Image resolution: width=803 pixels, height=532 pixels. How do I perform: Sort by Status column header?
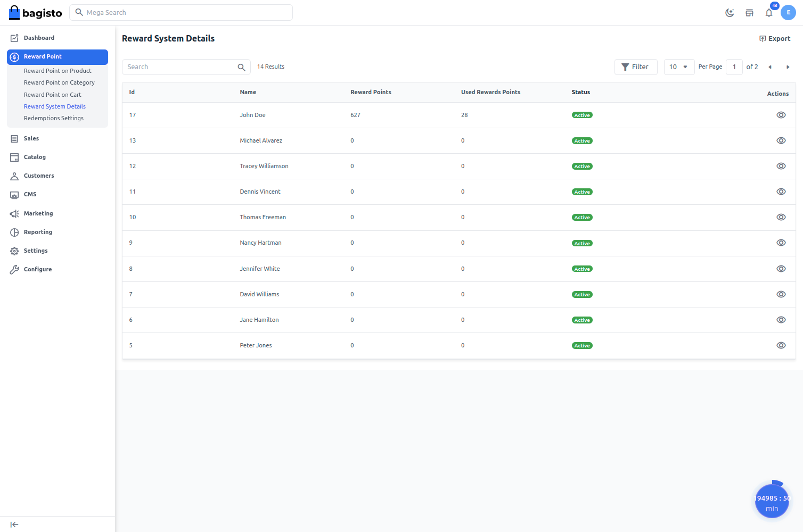pyautogui.click(x=581, y=93)
